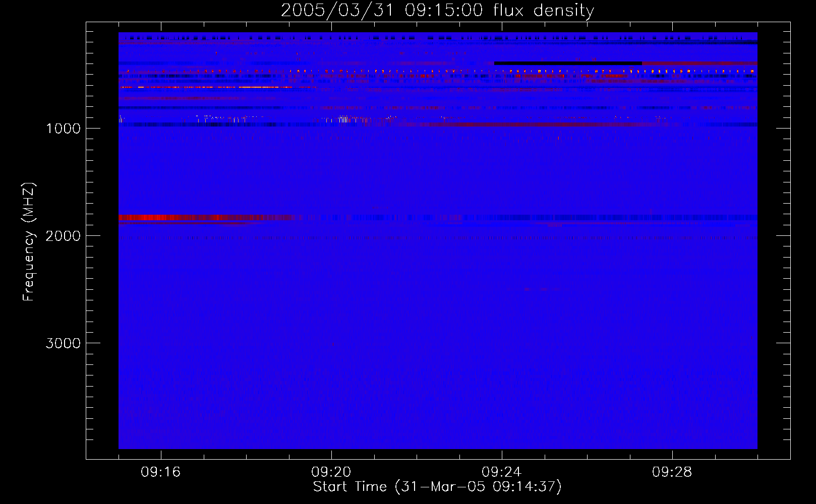Image resolution: width=816 pixels, height=504 pixels.
Task: Click the '1000' frequency tick label
Action: point(63,129)
